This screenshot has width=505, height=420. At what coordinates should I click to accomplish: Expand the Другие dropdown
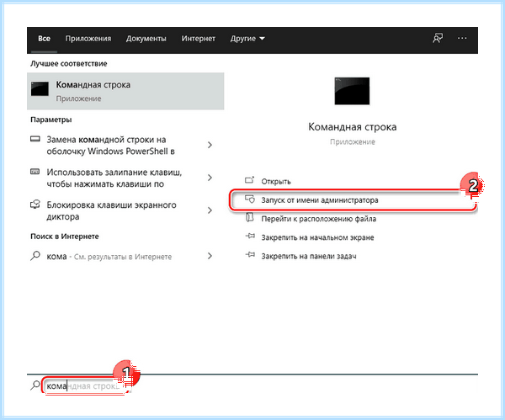coord(247,39)
